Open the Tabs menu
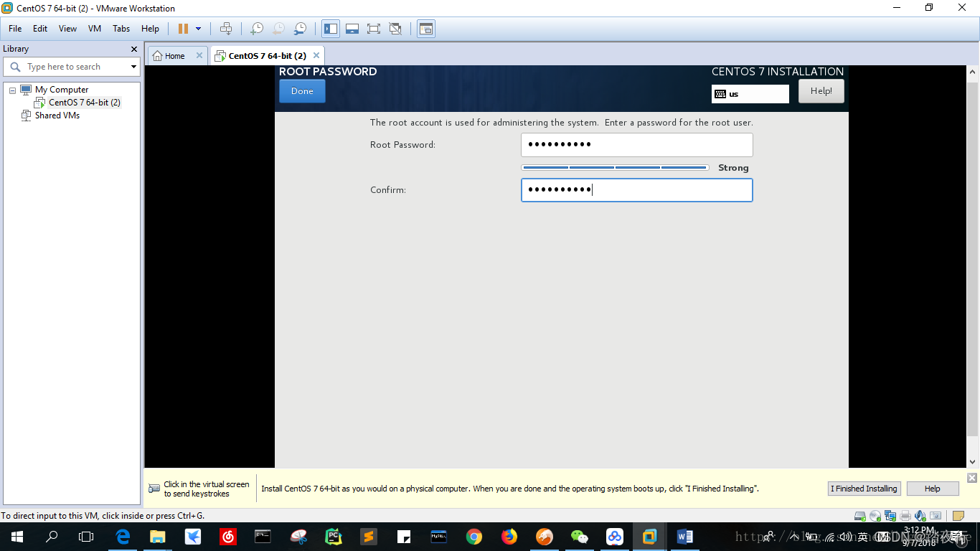 point(121,29)
